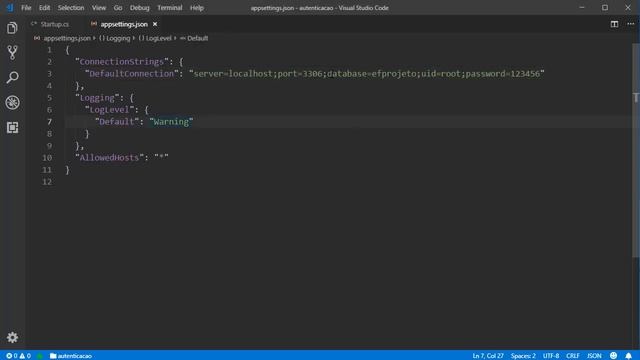Open the View menu
The image size is (640, 360).
pos(99,8)
